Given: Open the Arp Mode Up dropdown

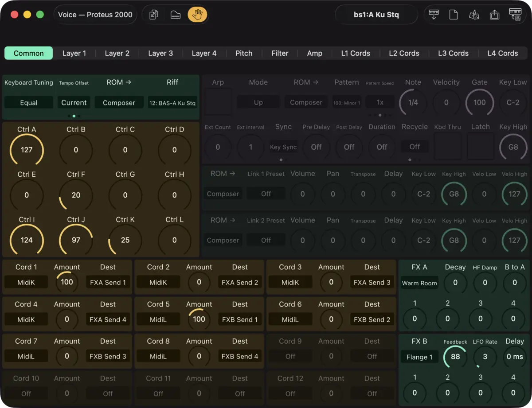Looking at the screenshot, I should [x=258, y=102].
